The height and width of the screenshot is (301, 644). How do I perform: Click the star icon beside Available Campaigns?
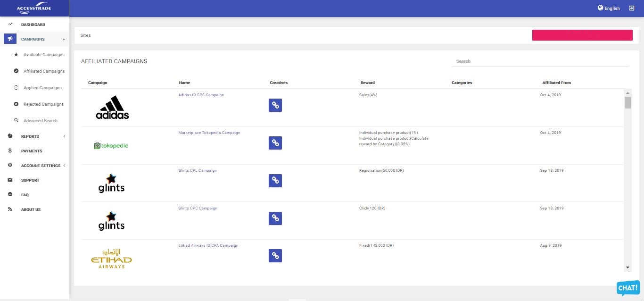[x=16, y=55]
